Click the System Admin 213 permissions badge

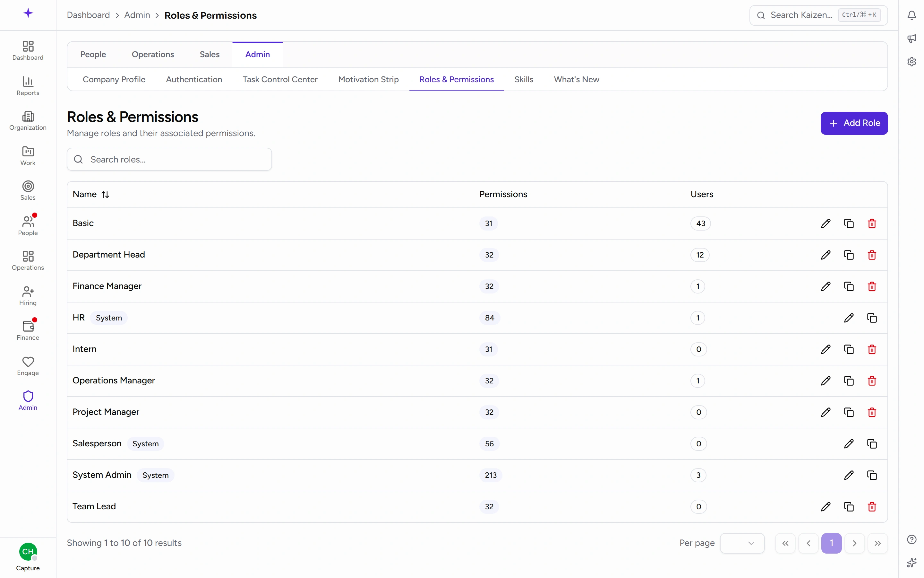point(491,475)
